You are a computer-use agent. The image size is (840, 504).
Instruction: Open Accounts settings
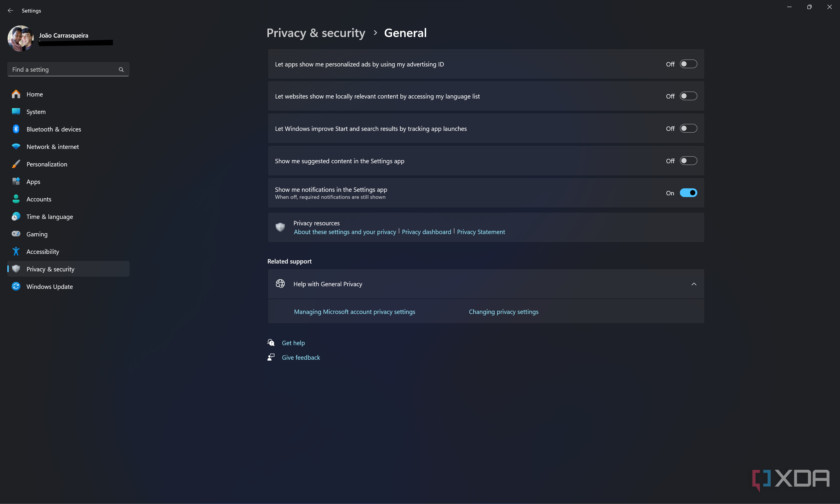[68, 199]
